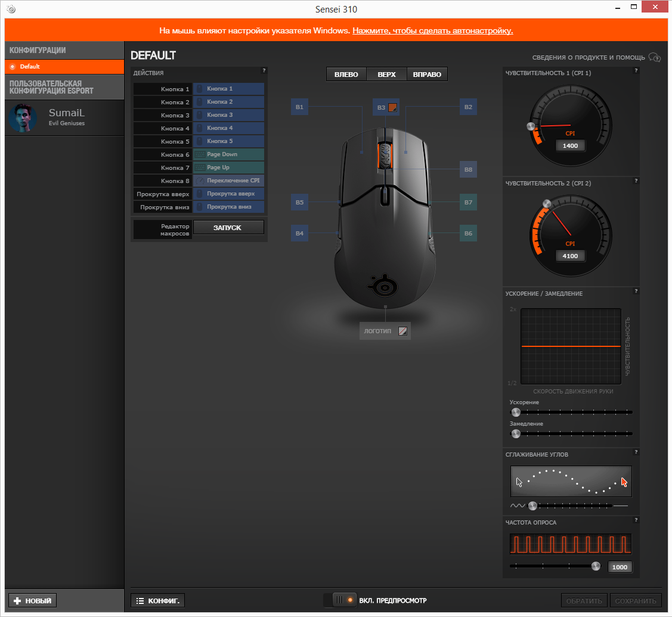Select the Default configuration radio entry
This screenshot has height=617, width=672.
(x=64, y=66)
